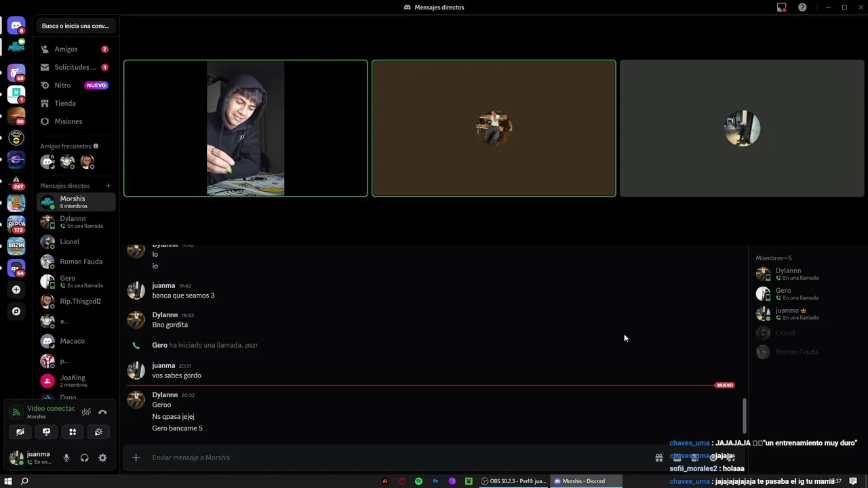This screenshot has height=488, width=868.
Task: Open Minecraft from the Windows taskbar
Action: (469, 481)
